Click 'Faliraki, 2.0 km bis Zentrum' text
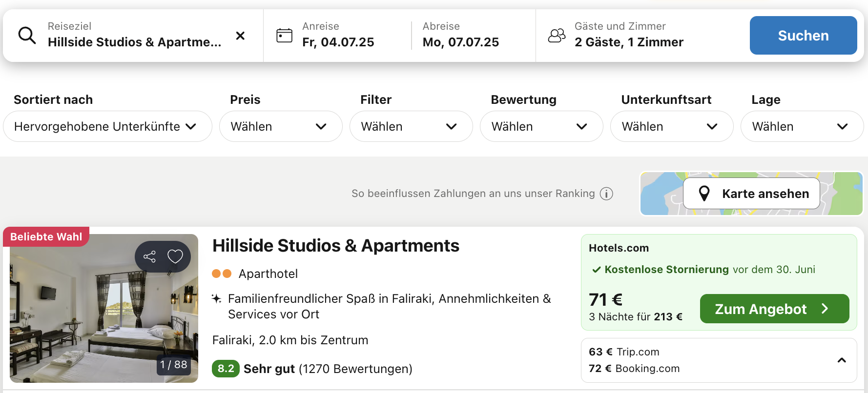The image size is (868, 393). [290, 340]
